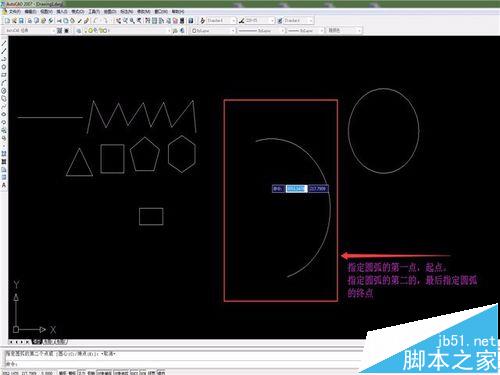Select the Spline tool
Viewport: 500px width, 375px height.
(x=4, y=106)
